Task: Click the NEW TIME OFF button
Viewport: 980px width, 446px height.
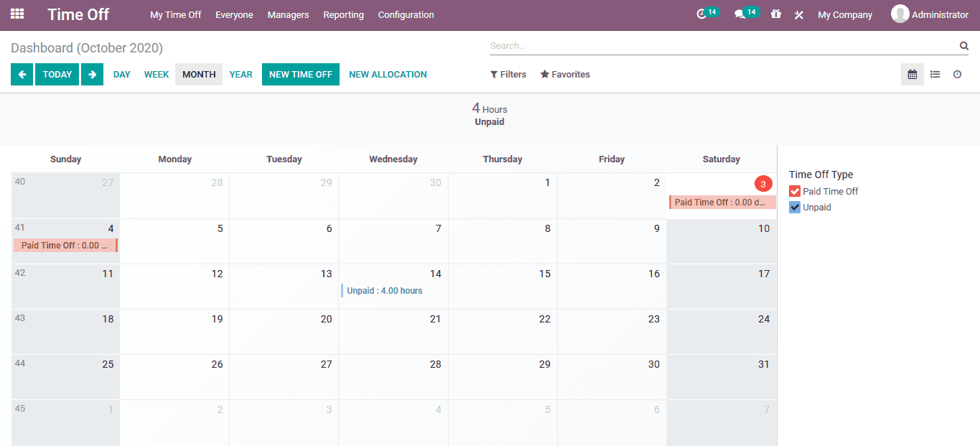Action: (x=300, y=74)
